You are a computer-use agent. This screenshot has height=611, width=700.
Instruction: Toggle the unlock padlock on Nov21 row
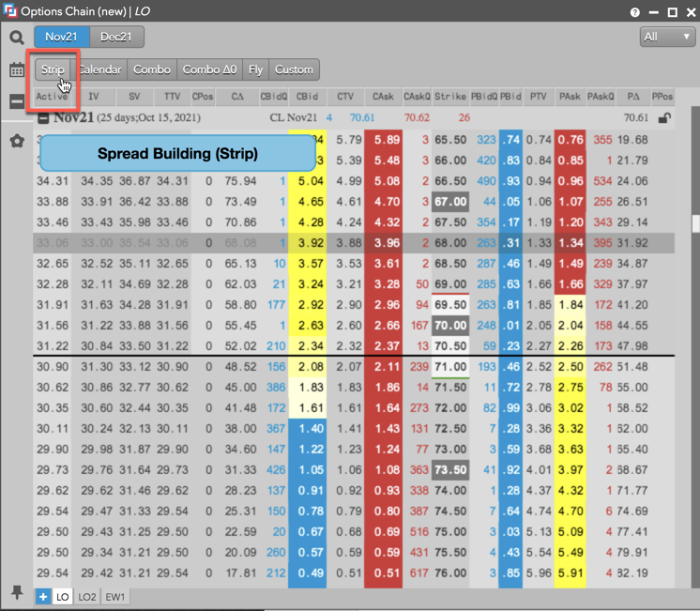(x=664, y=118)
